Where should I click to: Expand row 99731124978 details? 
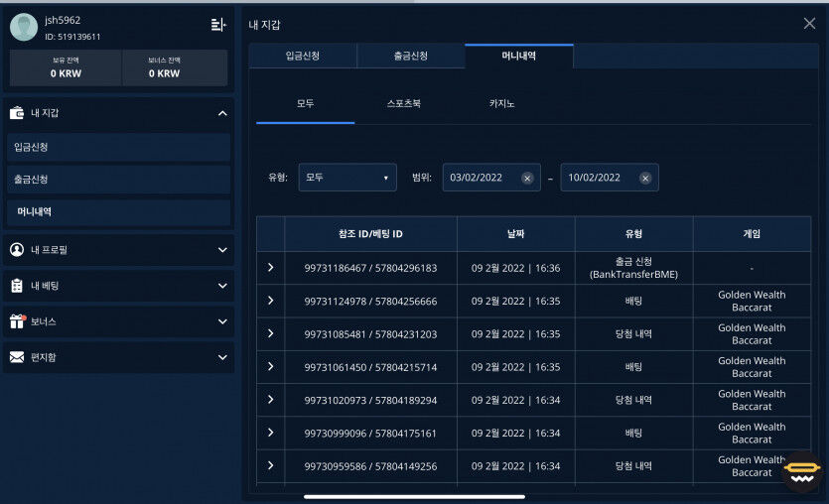coord(271,300)
